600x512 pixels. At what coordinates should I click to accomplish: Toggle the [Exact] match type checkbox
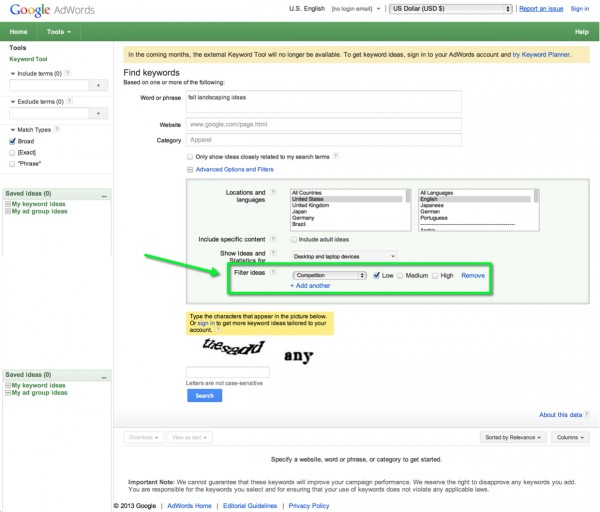pos(12,153)
